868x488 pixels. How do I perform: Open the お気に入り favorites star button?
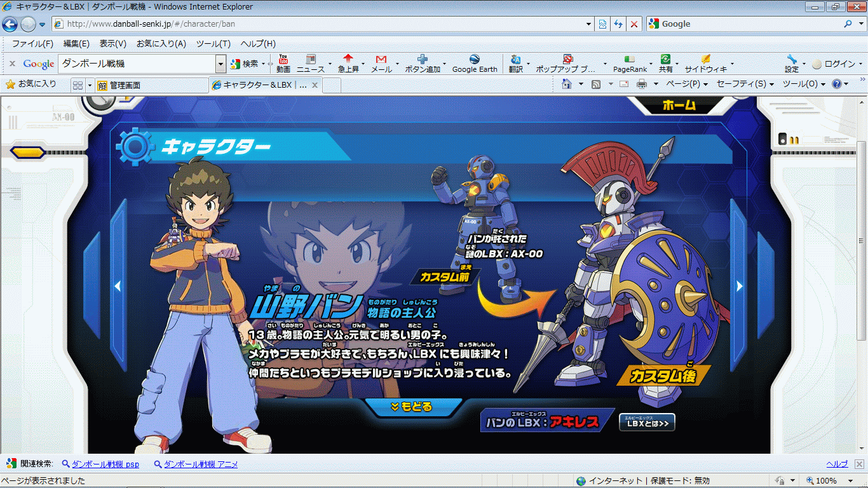[31, 85]
